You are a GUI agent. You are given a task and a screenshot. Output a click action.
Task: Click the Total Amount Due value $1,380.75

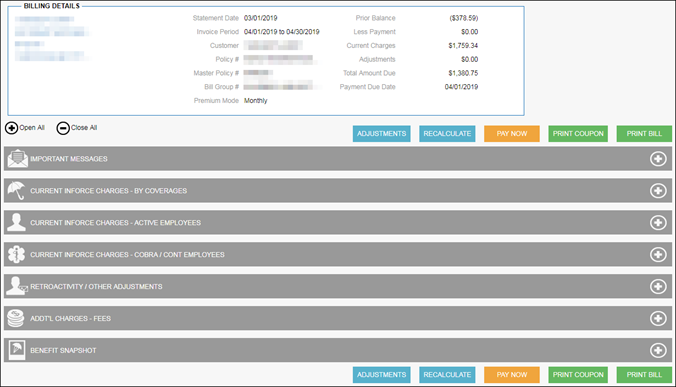(463, 73)
